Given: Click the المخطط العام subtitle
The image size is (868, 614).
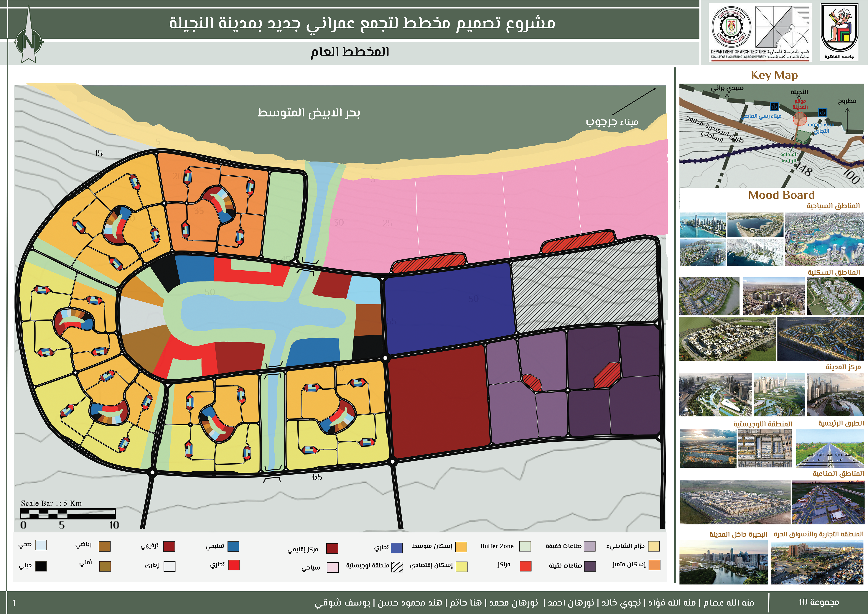Looking at the screenshot, I should click(x=350, y=52).
